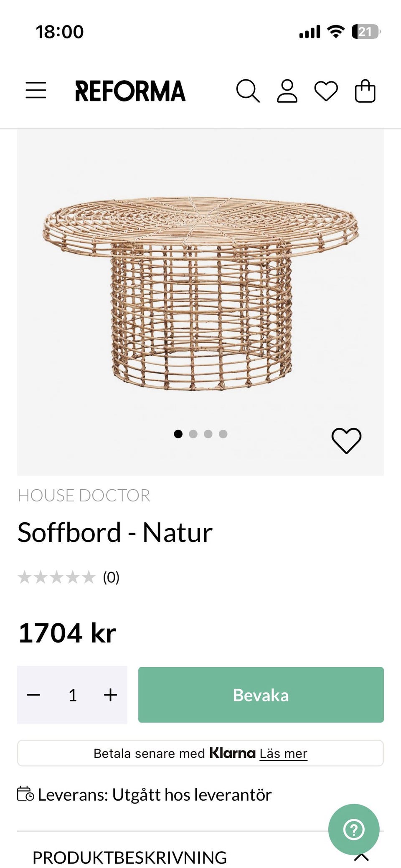
Task: Switch to third image carousel dot
Action: [x=208, y=434]
